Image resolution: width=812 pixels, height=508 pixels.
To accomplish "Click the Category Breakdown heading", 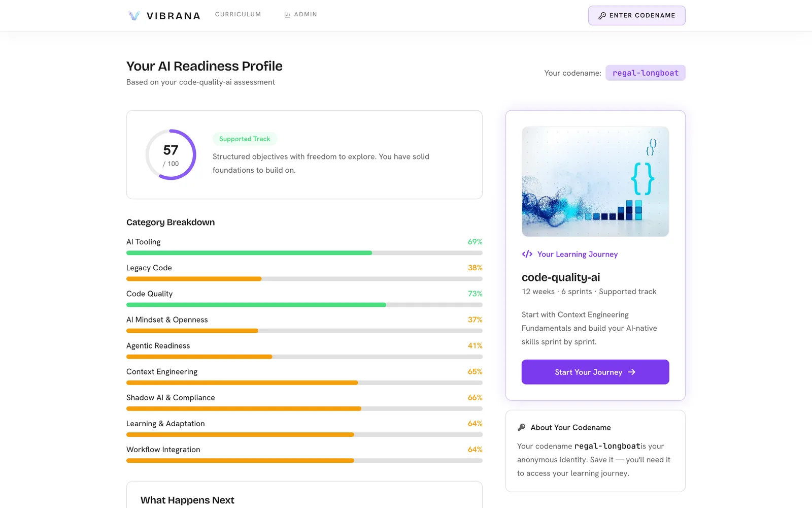I will point(171,222).
